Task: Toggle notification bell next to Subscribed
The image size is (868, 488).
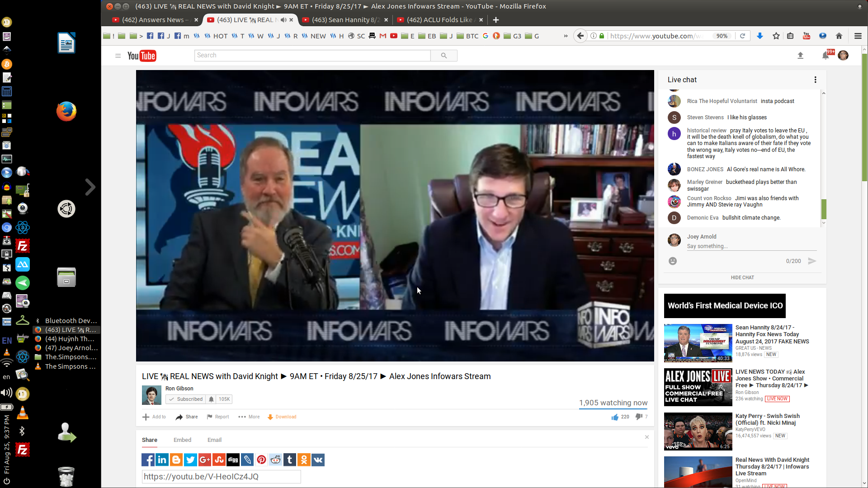Action: [x=211, y=399]
